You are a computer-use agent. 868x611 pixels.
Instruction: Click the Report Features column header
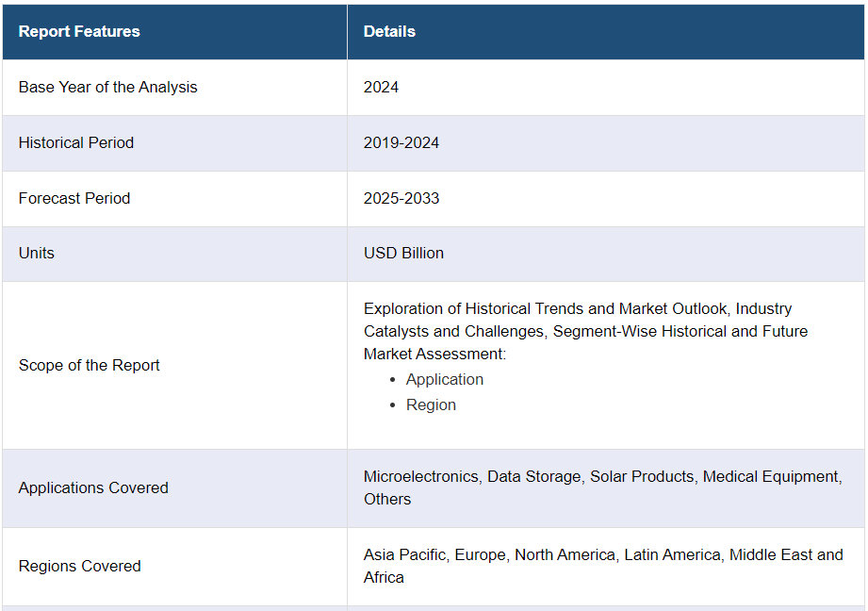click(79, 31)
